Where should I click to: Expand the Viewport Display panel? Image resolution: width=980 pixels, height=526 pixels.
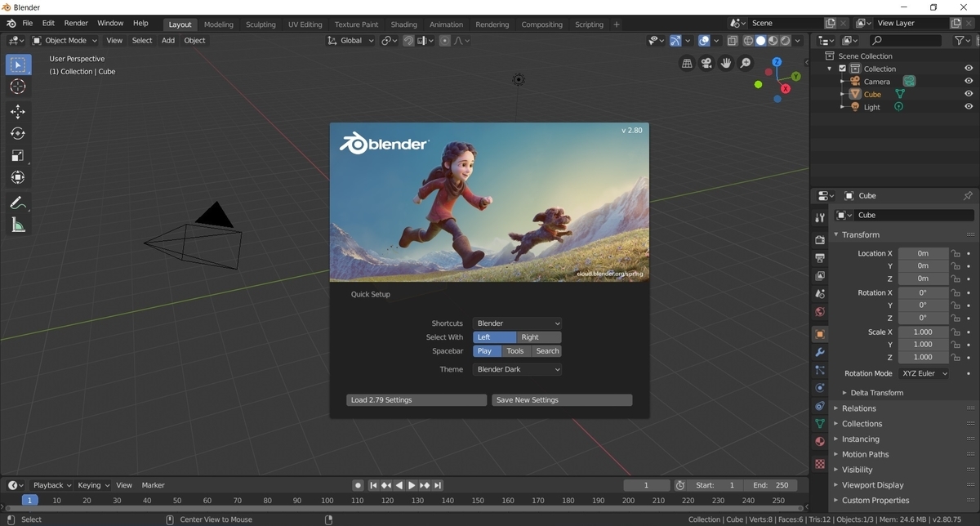point(873,485)
